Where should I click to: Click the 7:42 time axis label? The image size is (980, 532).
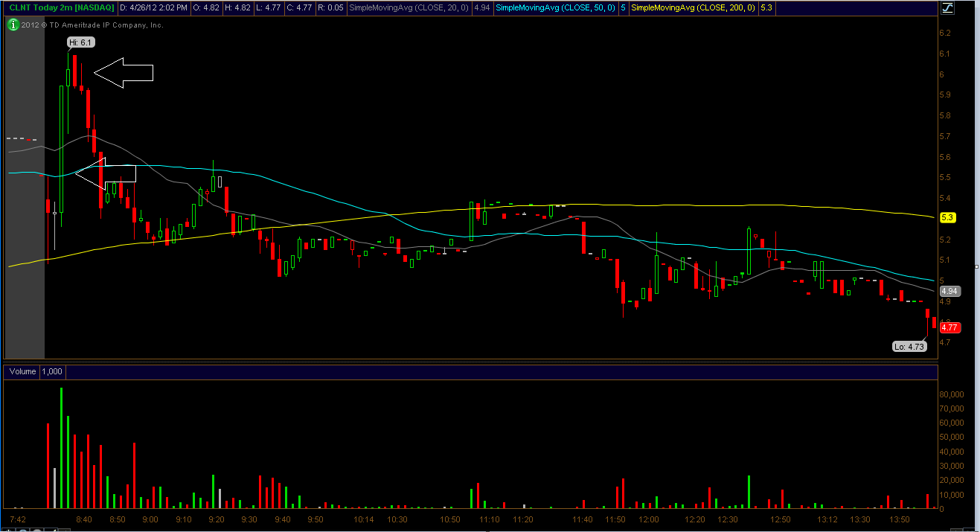[19, 519]
